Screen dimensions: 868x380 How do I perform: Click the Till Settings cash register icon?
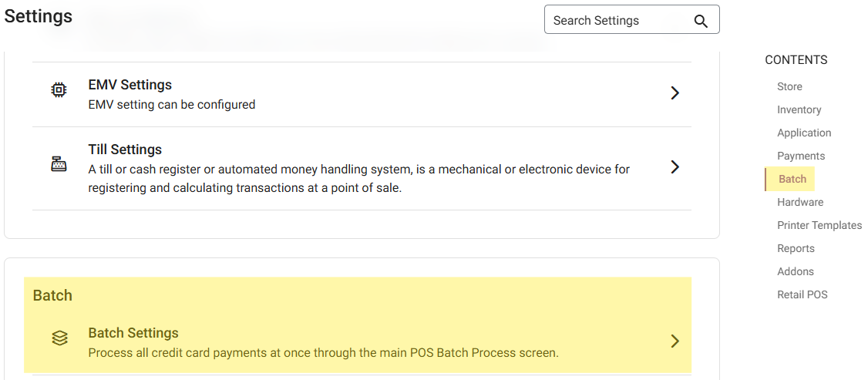point(59,164)
